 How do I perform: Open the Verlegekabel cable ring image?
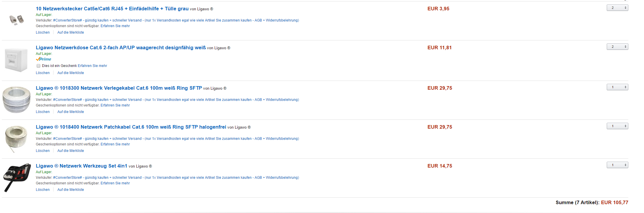(x=17, y=100)
